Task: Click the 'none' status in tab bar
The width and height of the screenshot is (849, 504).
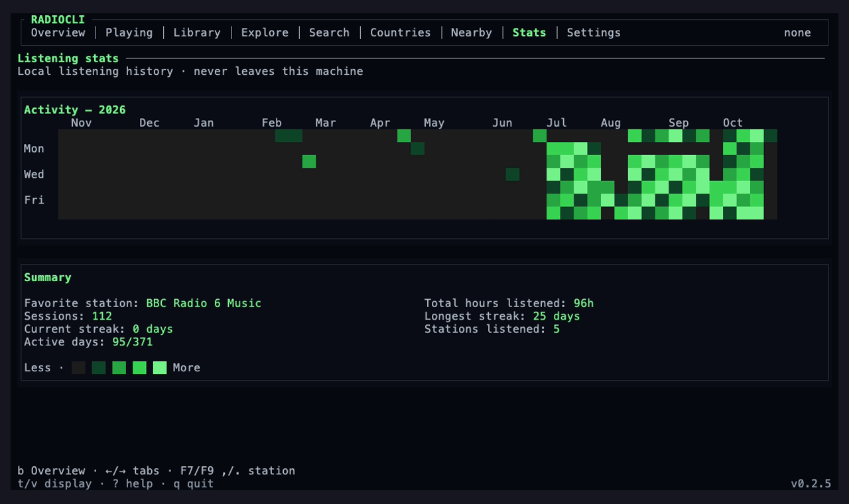Action: coord(797,32)
